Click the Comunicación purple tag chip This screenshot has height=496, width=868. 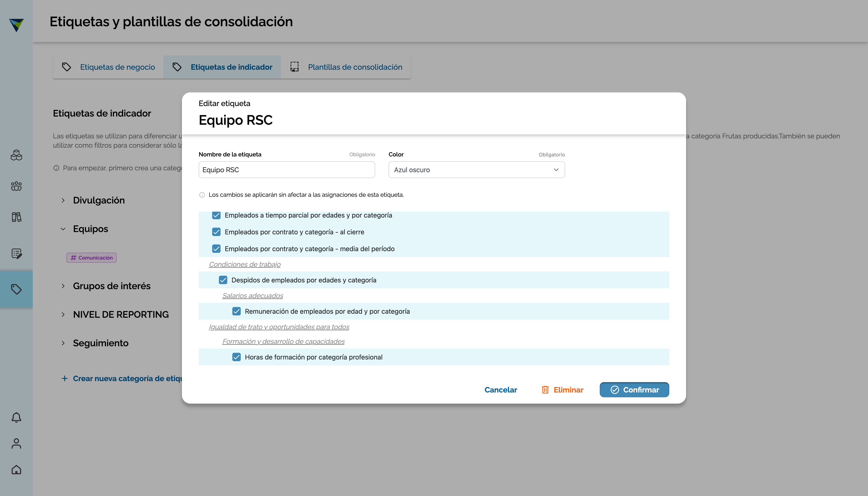[91, 257]
